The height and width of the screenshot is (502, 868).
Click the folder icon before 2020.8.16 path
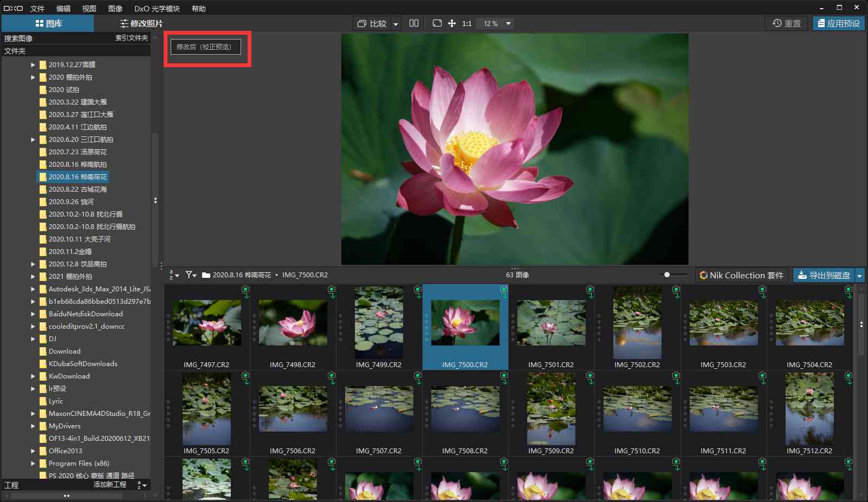pyautogui.click(x=206, y=275)
